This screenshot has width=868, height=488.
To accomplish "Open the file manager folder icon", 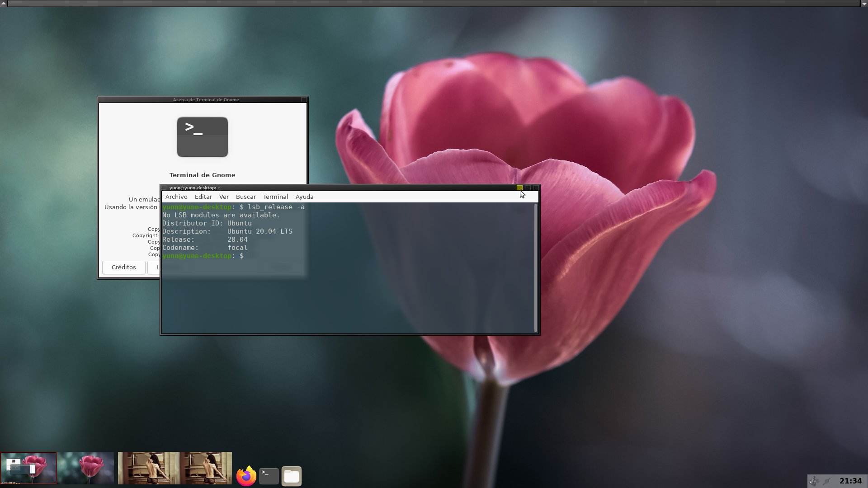I will 292,476.
